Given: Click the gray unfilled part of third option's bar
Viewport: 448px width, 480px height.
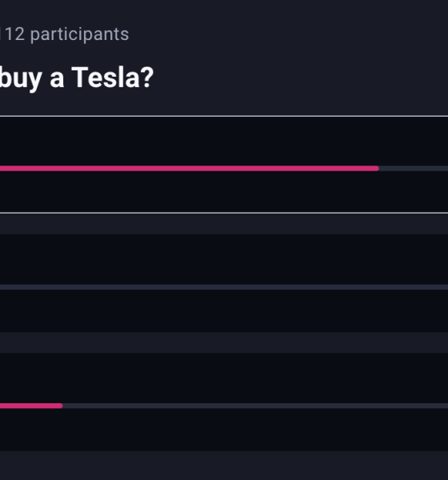Looking at the screenshot, I should point(255,406).
